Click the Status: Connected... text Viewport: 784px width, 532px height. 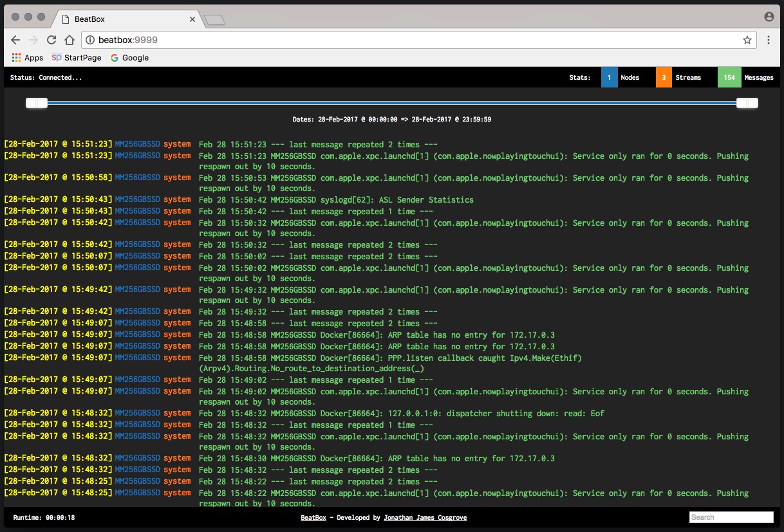46,78
